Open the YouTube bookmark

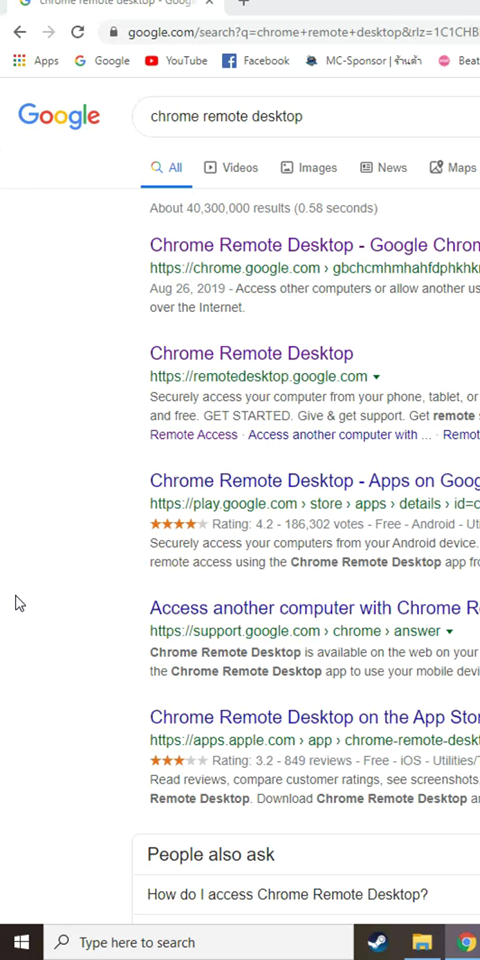(x=176, y=61)
